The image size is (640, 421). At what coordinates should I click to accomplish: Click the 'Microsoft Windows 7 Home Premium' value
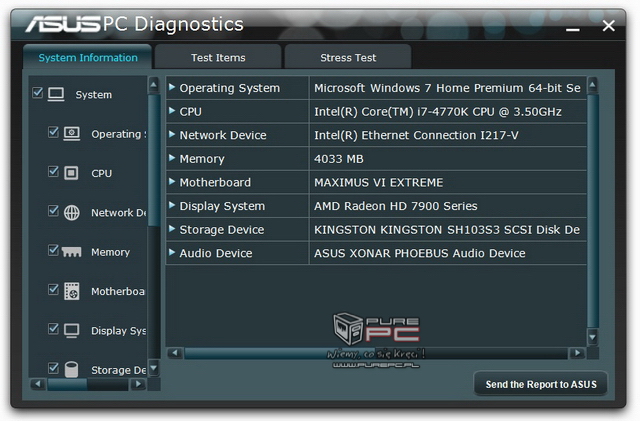[447, 88]
